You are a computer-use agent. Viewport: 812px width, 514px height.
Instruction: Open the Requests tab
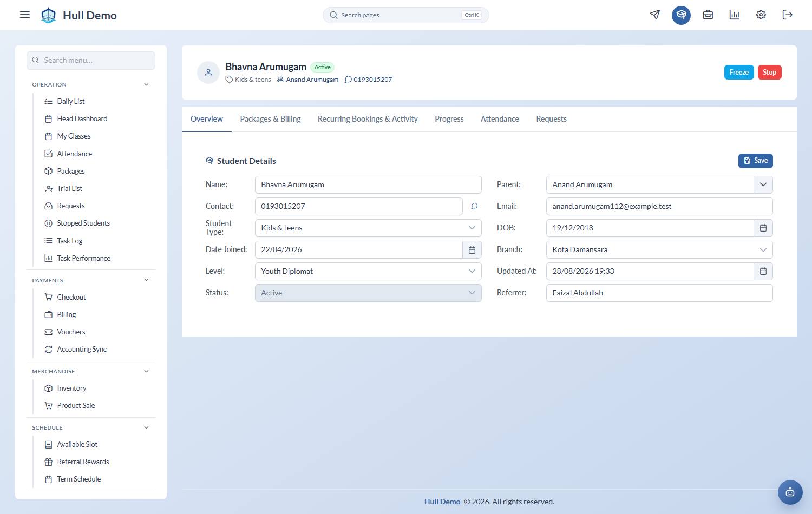coord(551,119)
